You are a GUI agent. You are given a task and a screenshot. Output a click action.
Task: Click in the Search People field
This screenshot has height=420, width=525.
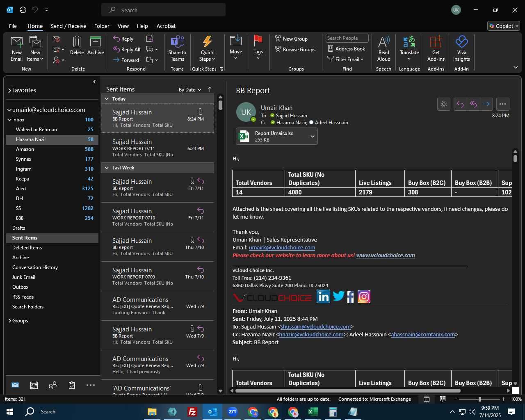pos(347,38)
